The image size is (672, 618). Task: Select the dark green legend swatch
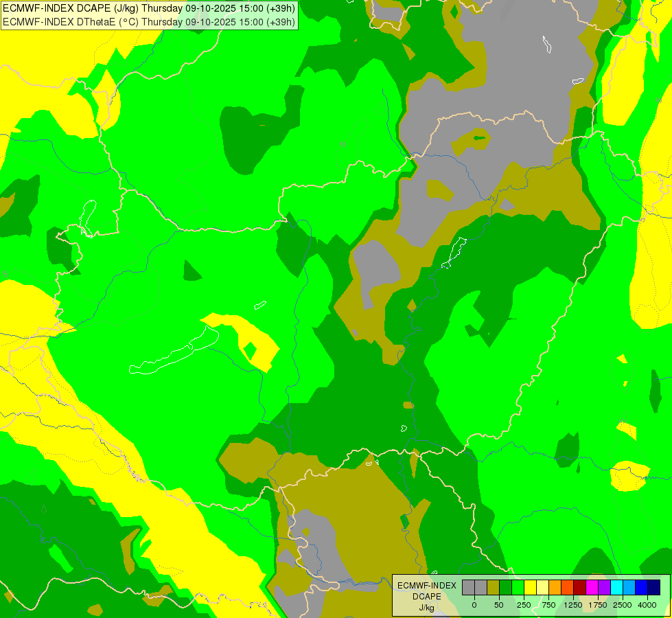pyautogui.click(x=506, y=588)
